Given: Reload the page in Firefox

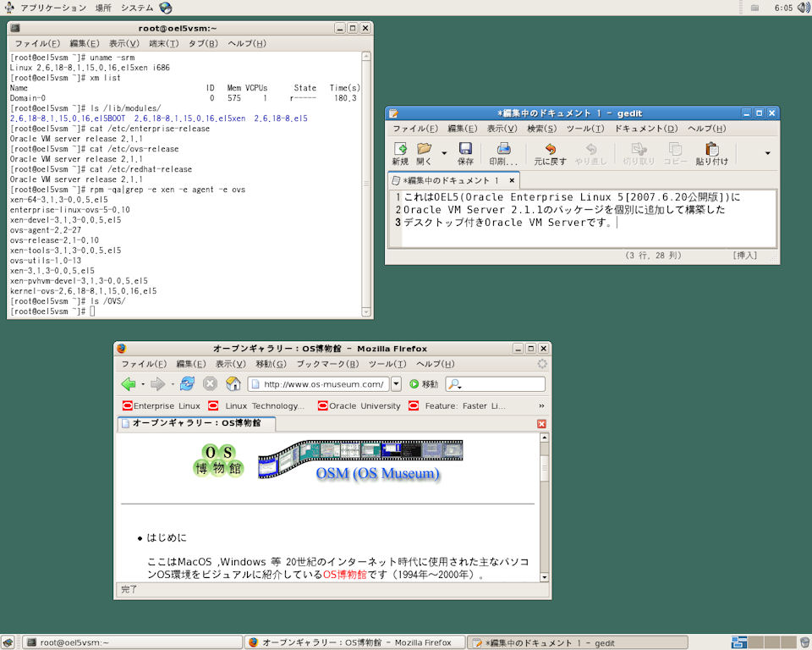Looking at the screenshot, I should 187,384.
